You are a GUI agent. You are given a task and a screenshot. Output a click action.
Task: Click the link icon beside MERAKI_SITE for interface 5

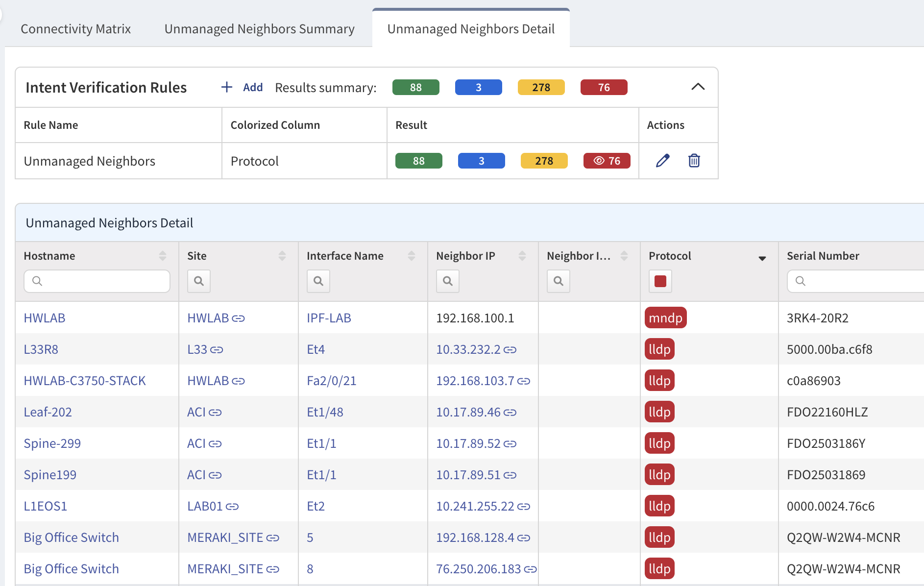pyautogui.click(x=273, y=538)
